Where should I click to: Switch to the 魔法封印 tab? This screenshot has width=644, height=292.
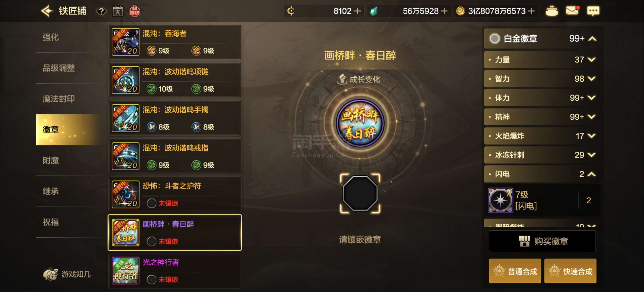58,99
